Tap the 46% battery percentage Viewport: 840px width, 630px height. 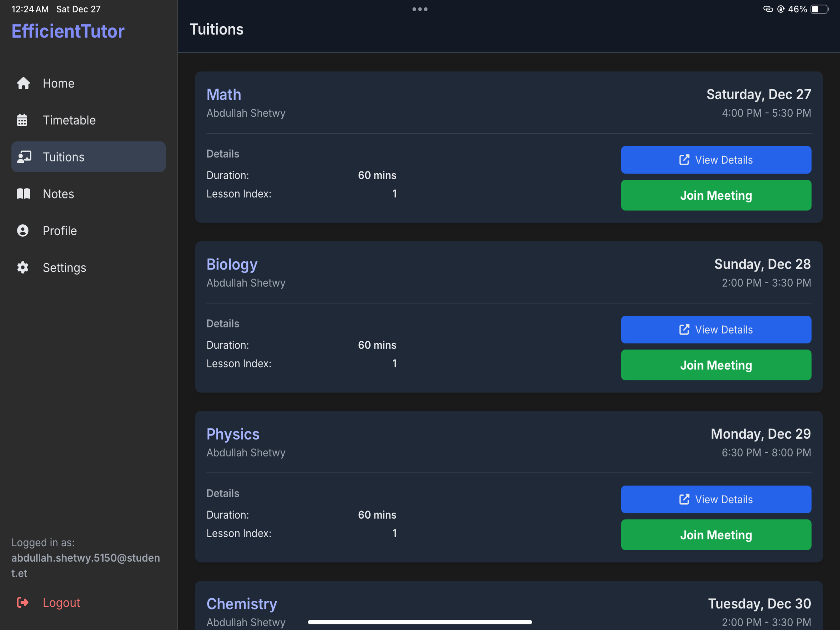click(798, 9)
